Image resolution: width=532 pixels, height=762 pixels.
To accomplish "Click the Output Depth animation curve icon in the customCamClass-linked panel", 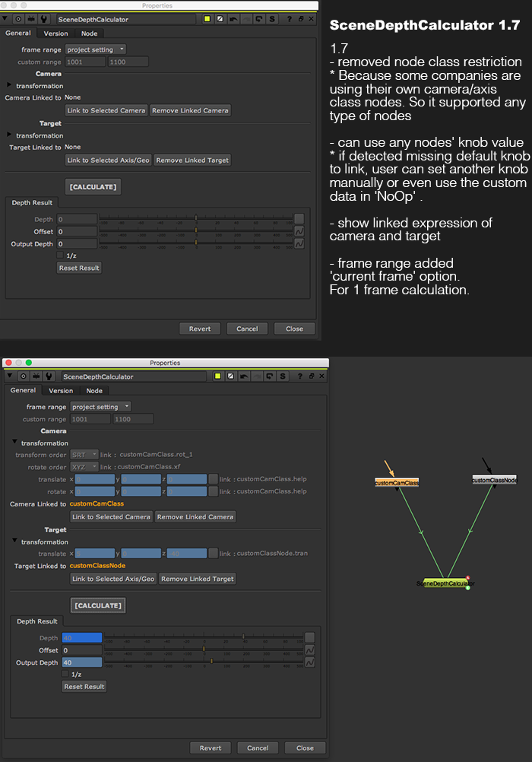I will [309, 662].
